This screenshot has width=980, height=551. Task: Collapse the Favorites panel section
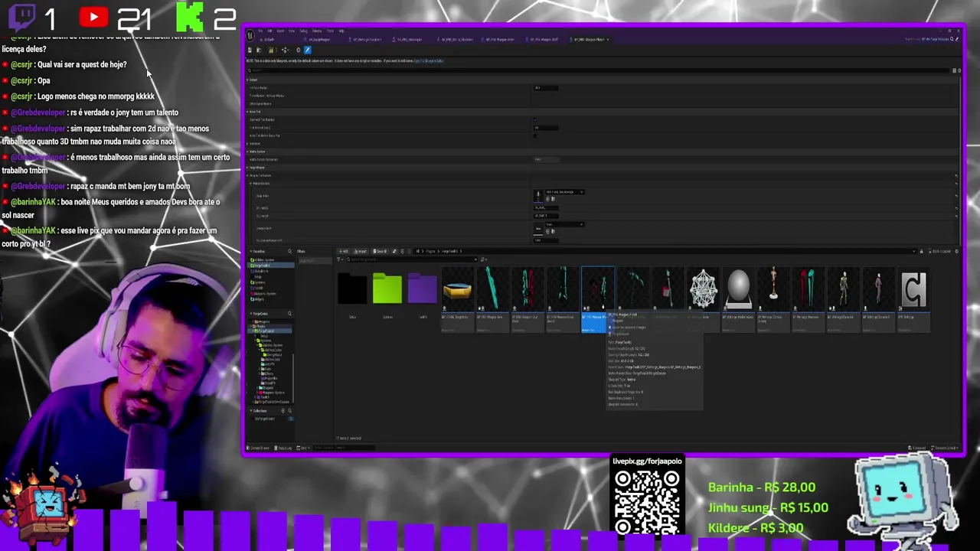[250, 251]
